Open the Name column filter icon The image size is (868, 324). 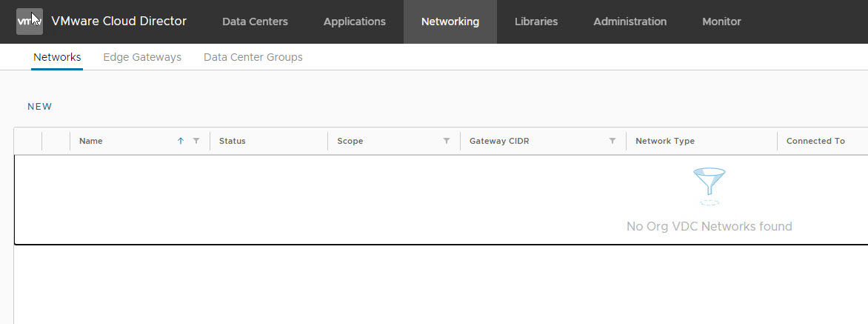coord(196,141)
